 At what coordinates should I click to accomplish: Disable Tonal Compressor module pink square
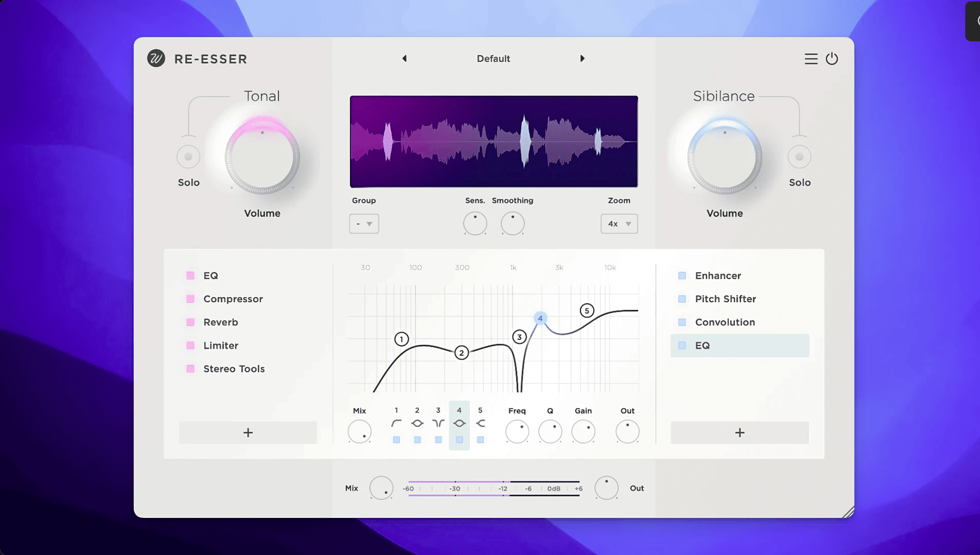pos(190,299)
